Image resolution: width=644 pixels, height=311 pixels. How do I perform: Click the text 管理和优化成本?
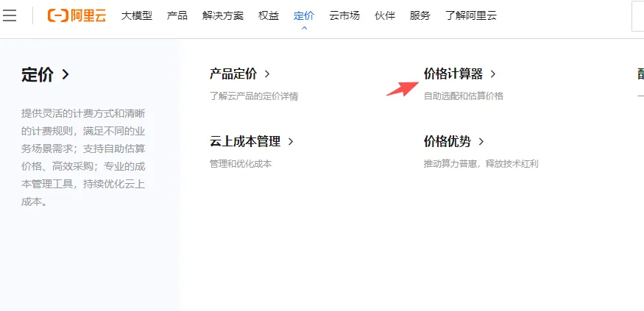(x=241, y=164)
